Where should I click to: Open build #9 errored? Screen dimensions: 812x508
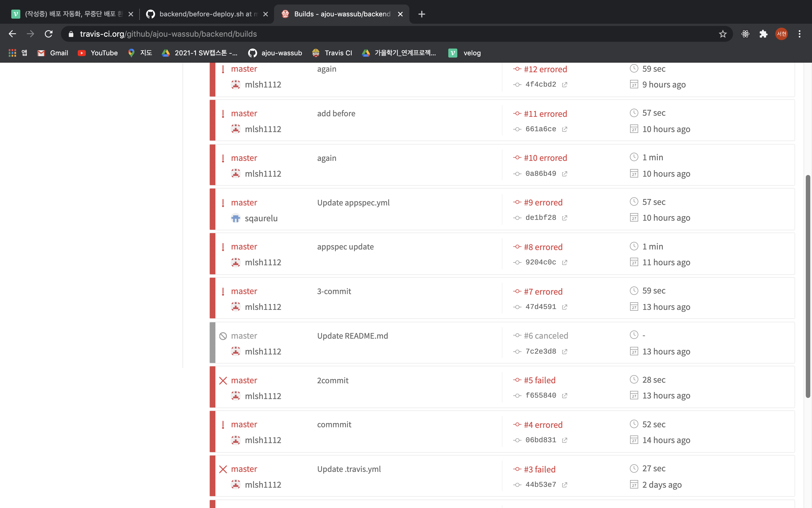[543, 203]
